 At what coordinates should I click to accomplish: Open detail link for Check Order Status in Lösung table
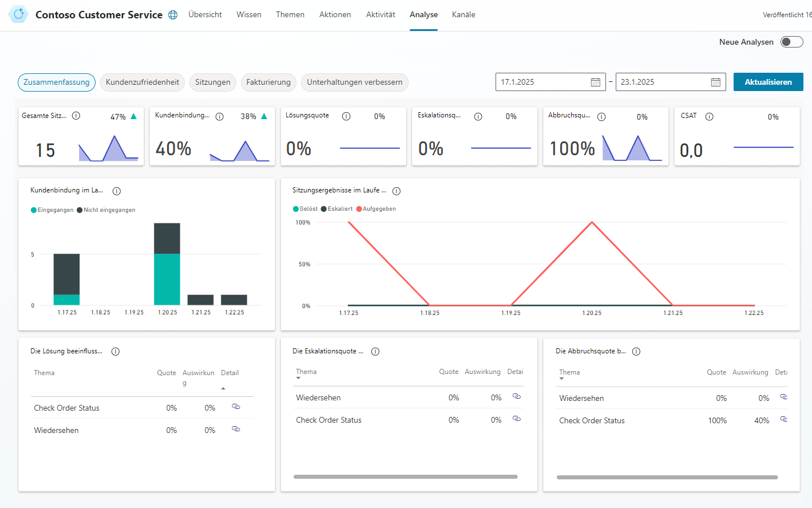click(236, 407)
